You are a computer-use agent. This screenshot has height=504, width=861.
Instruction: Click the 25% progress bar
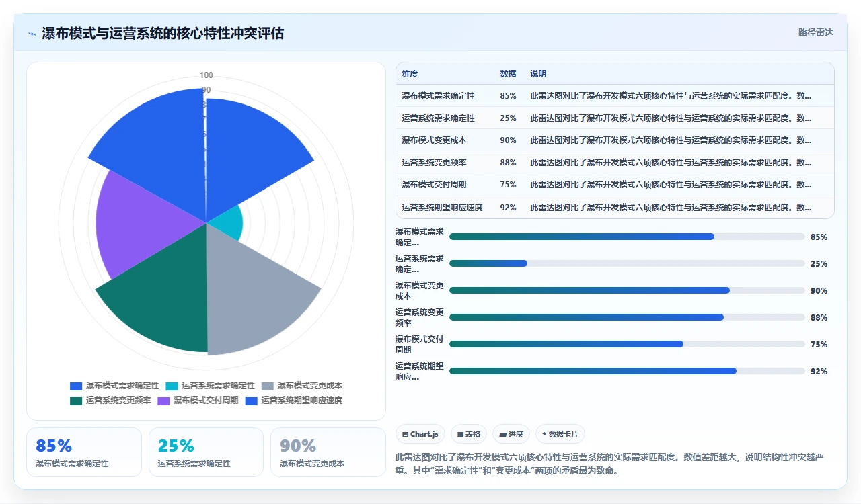click(x=627, y=263)
